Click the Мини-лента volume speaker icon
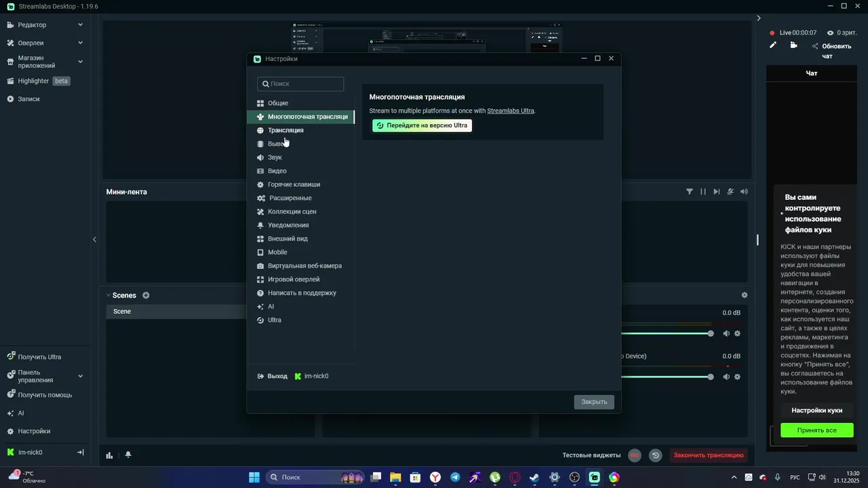The width and height of the screenshot is (868, 488). 745,192
